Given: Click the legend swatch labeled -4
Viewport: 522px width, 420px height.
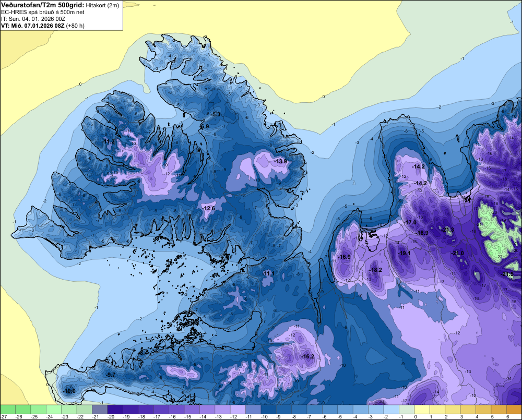Looking at the screenshot, I should [360, 410].
